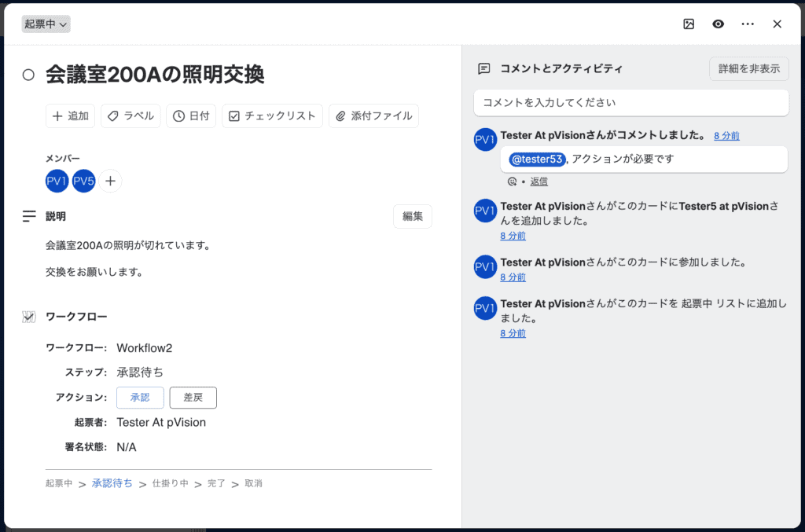
Task: Add a reaction emoji to comment
Action: pyautogui.click(x=512, y=182)
